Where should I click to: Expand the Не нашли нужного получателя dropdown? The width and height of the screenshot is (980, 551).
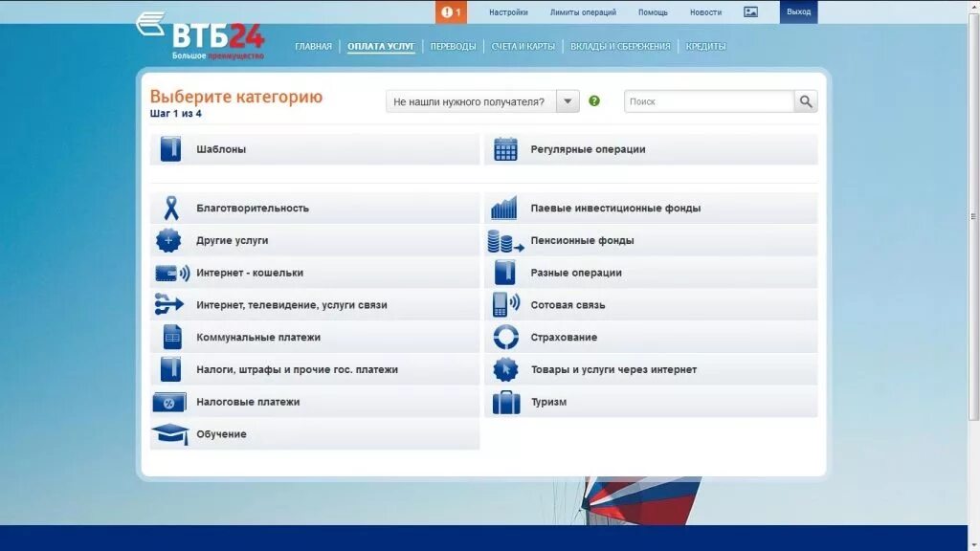[568, 99]
